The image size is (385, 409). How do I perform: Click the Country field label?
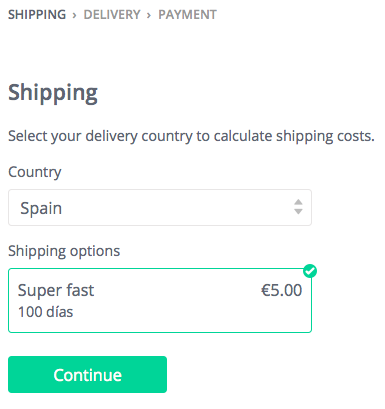pyautogui.click(x=35, y=172)
